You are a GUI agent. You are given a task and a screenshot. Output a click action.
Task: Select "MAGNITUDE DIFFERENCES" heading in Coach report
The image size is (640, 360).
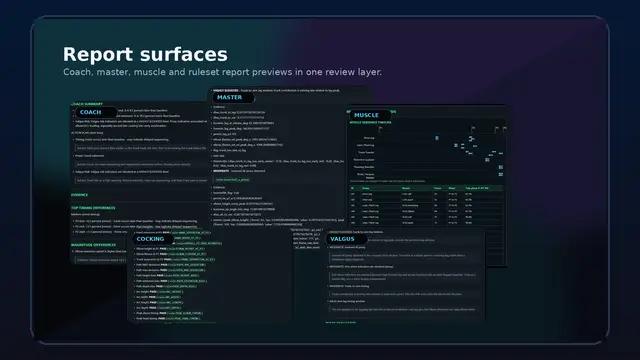[93, 245]
